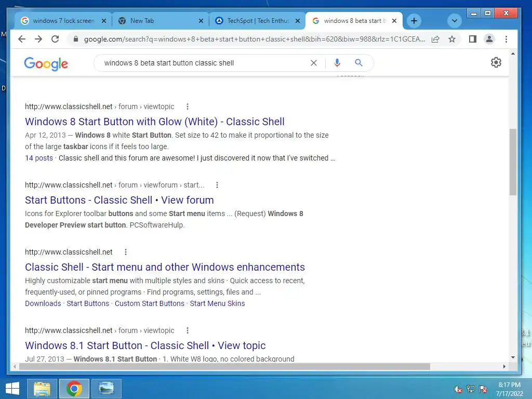Click the vertical scrollbar thumb
This screenshot has width=532, height=399.
pos(513,162)
